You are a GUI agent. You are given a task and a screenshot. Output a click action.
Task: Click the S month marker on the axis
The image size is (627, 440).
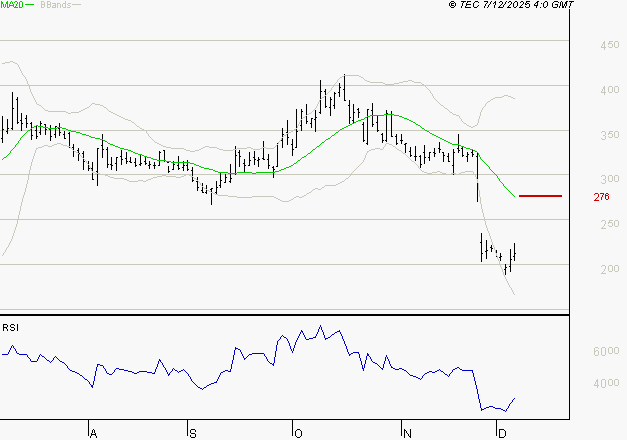193,434
